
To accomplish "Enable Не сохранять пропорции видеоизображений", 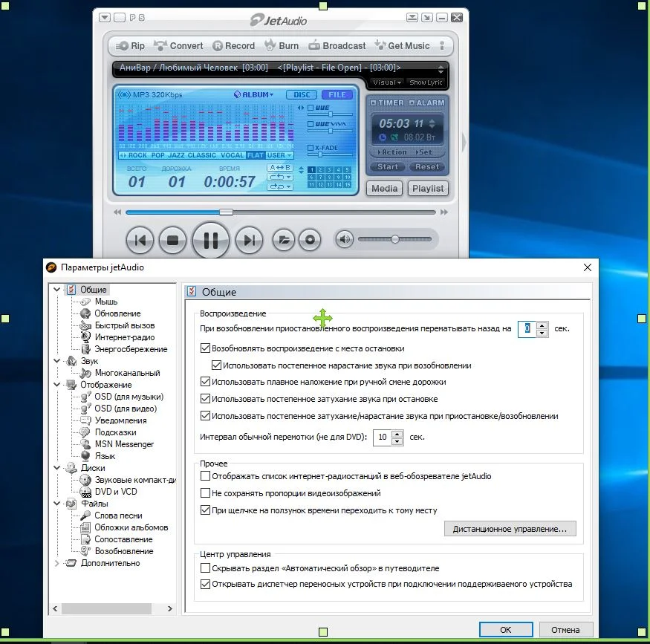I will 205,492.
